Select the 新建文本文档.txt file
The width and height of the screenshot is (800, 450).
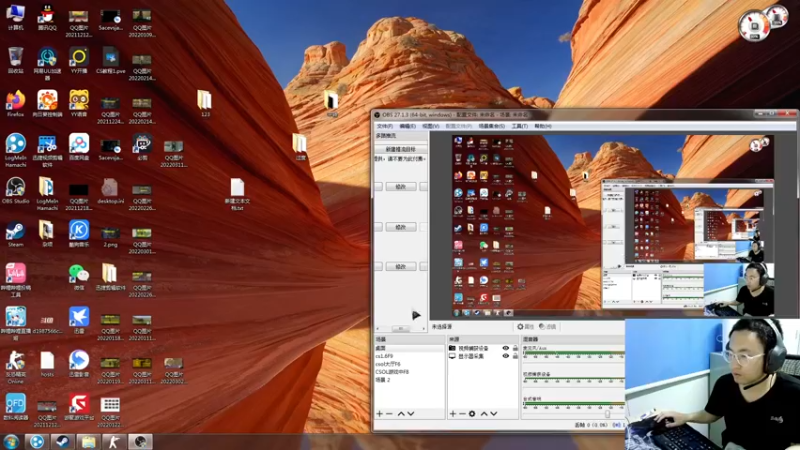click(237, 194)
